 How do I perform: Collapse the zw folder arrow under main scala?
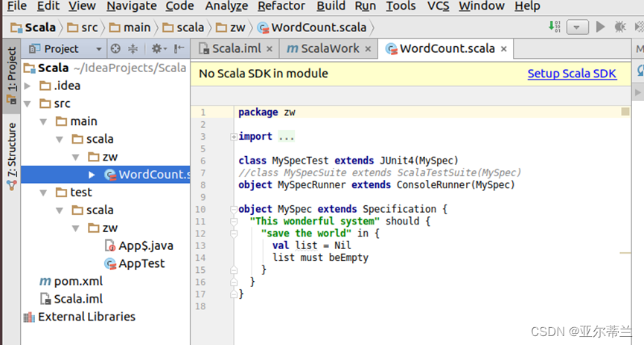pos(76,157)
